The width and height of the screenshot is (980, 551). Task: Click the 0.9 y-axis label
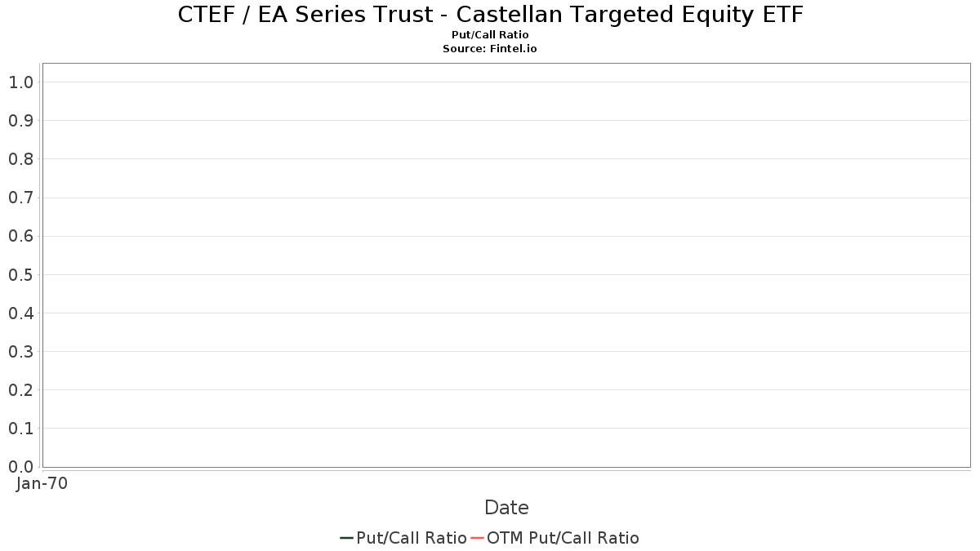coord(21,120)
